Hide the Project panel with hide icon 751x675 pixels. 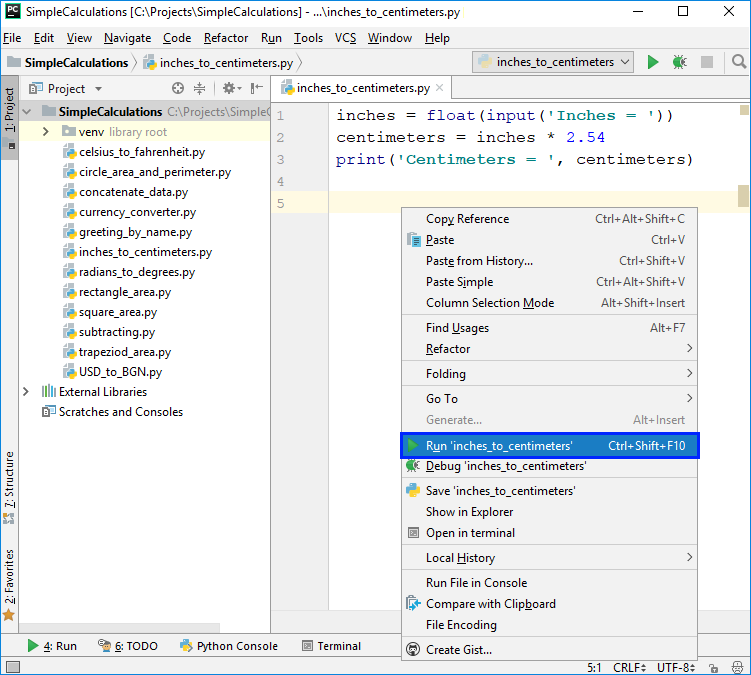(x=257, y=88)
